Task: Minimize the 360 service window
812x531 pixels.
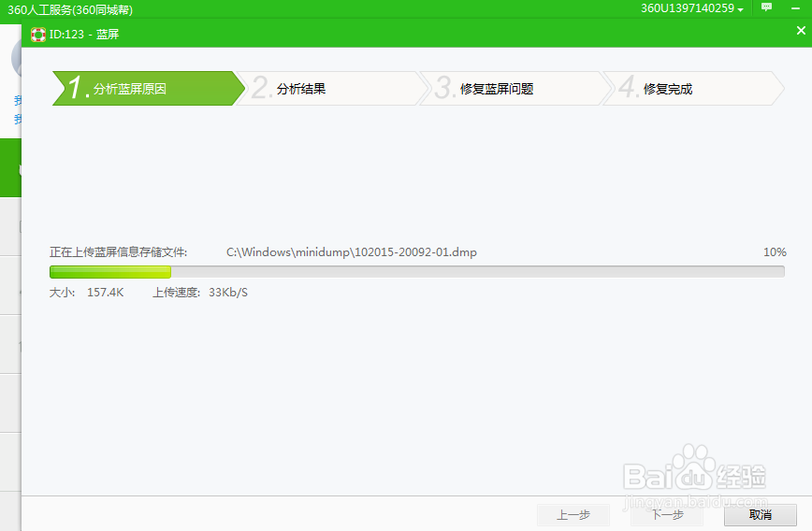Action: [795, 8]
